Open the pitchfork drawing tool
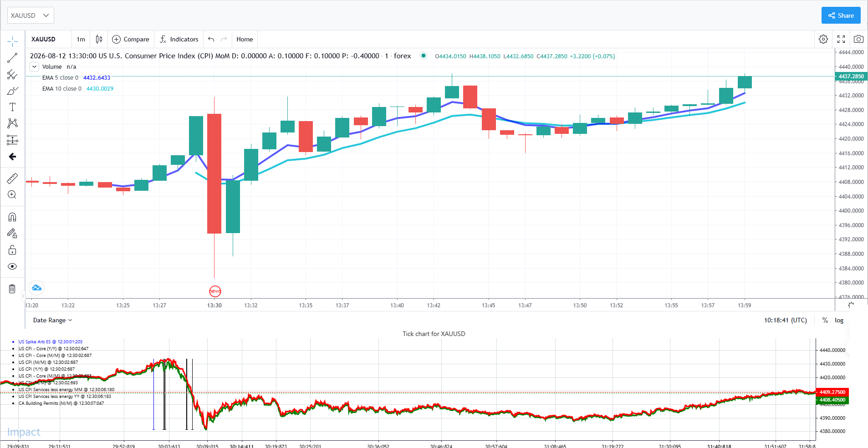Viewport: 868px width, 448px height. pos(12,75)
